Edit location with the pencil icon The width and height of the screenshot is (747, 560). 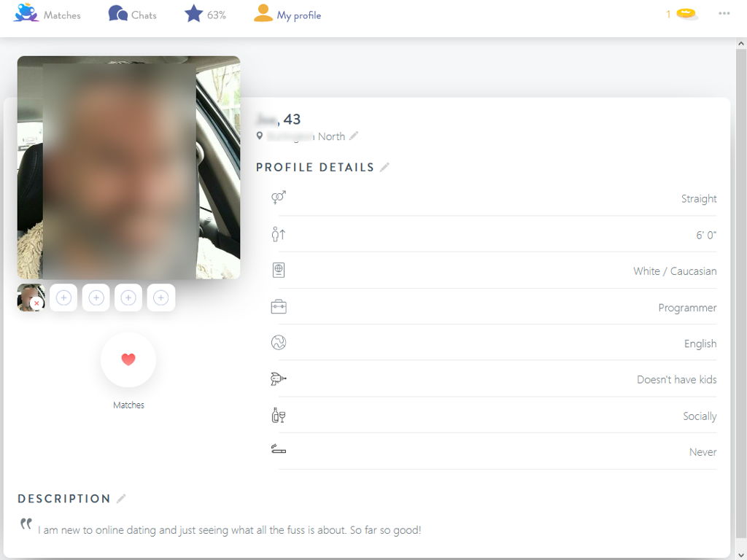click(x=354, y=136)
